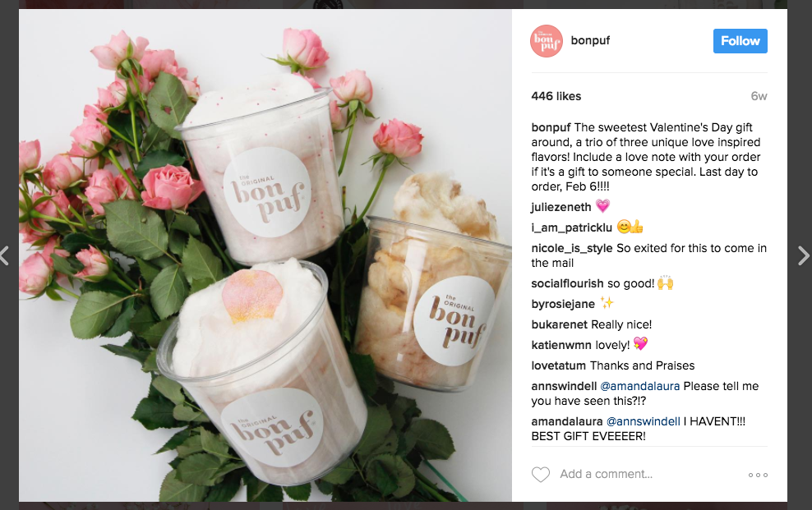
Task: Visit nicole_is_style's profile
Action: (x=572, y=248)
